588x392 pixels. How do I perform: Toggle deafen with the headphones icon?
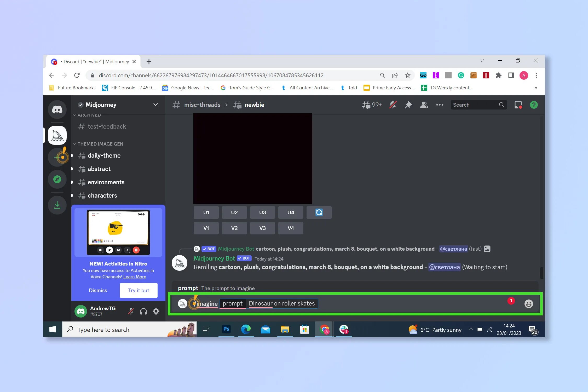[x=143, y=311]
